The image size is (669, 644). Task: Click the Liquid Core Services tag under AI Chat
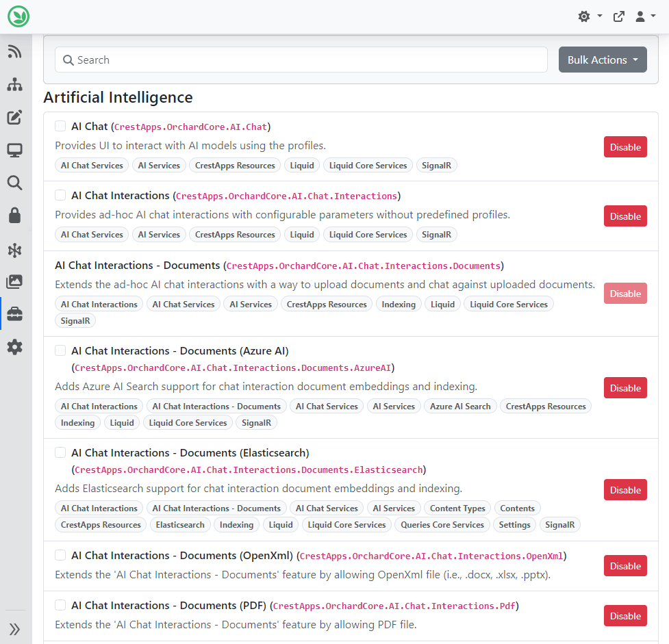(x=368, y=166)
